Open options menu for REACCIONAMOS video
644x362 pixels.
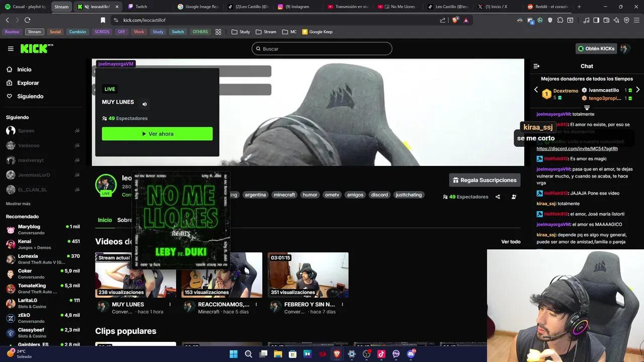coord(256,304)
